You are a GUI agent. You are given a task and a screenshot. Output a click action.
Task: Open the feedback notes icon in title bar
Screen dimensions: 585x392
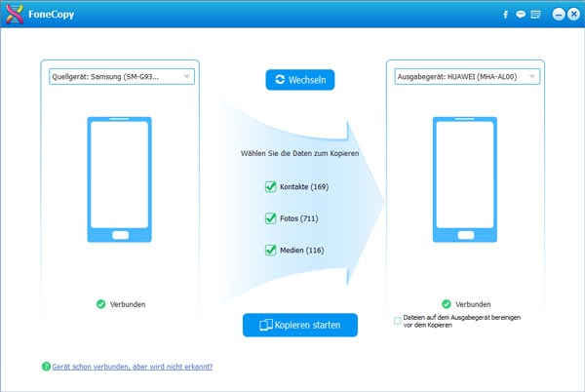point(535,15)
